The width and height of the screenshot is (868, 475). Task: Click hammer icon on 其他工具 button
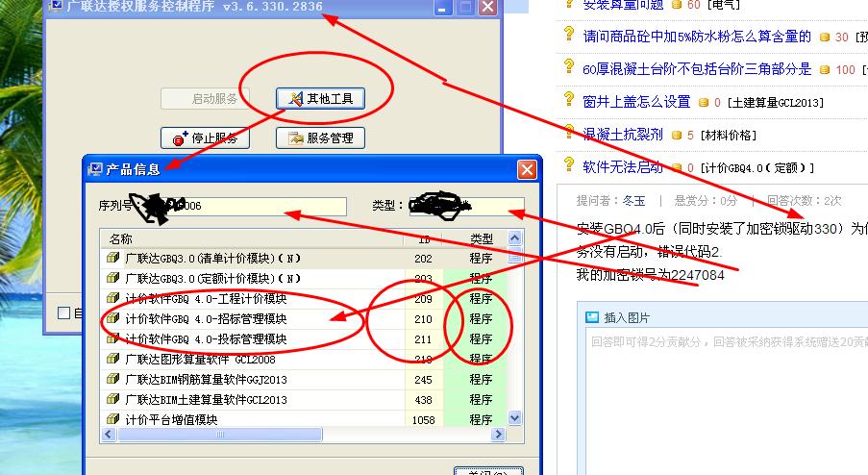point(296,98)
